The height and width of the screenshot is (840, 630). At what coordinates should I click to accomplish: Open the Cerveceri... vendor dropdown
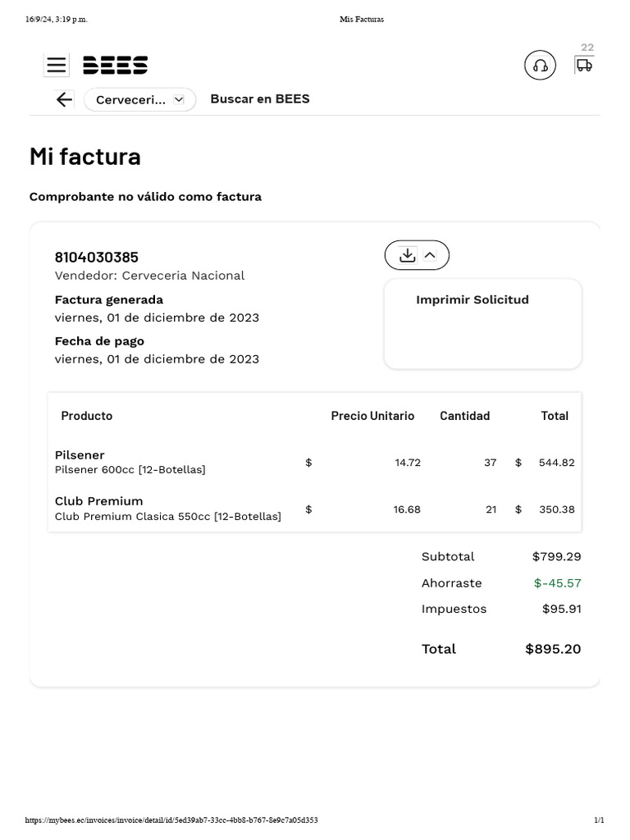[139, 100]
